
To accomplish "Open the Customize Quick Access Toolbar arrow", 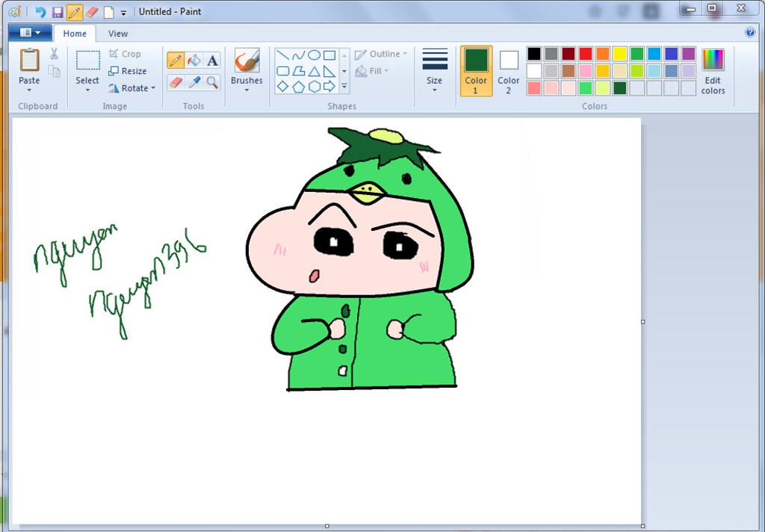I will point(124,13).
